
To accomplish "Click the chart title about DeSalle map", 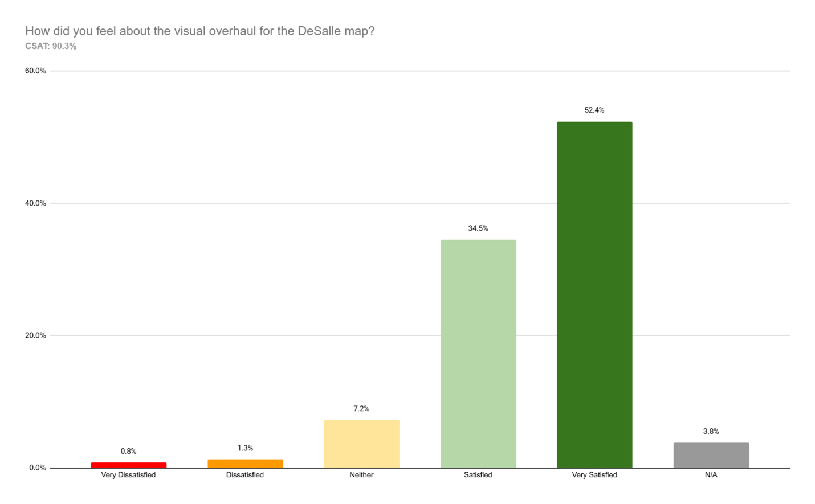I will pyautogui.click(x=199, y=31).
